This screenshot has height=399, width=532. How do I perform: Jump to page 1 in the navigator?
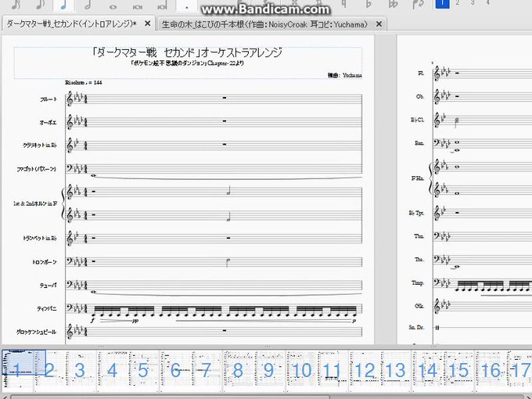(x=17, y=370)
